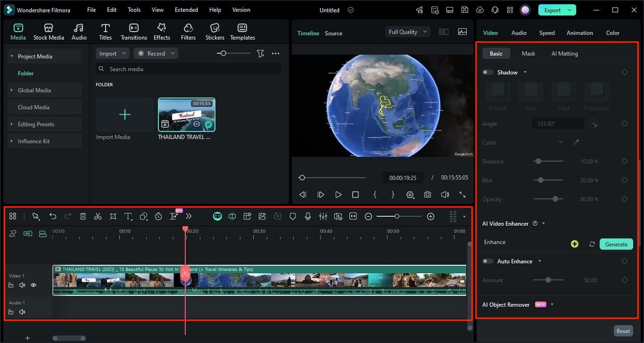Hide the Video 1 track with the eye toggle
This screenshot has height=343, width=644.
[x=33, y=285]
